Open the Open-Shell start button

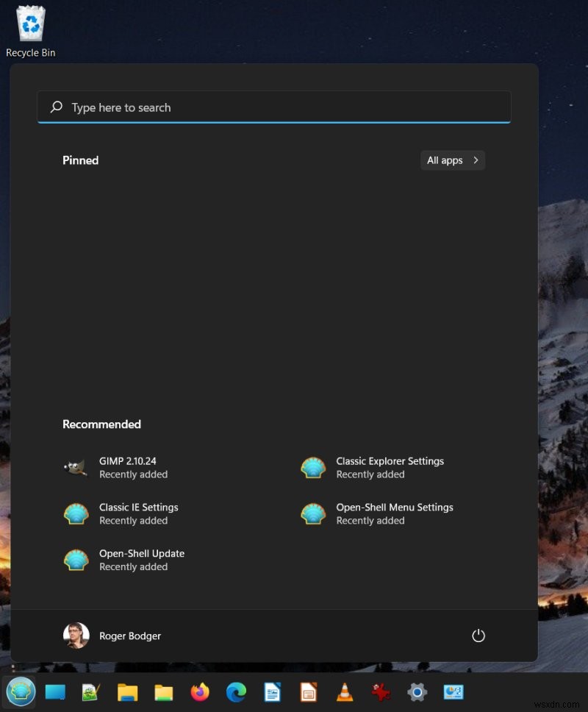coord(21,692)
